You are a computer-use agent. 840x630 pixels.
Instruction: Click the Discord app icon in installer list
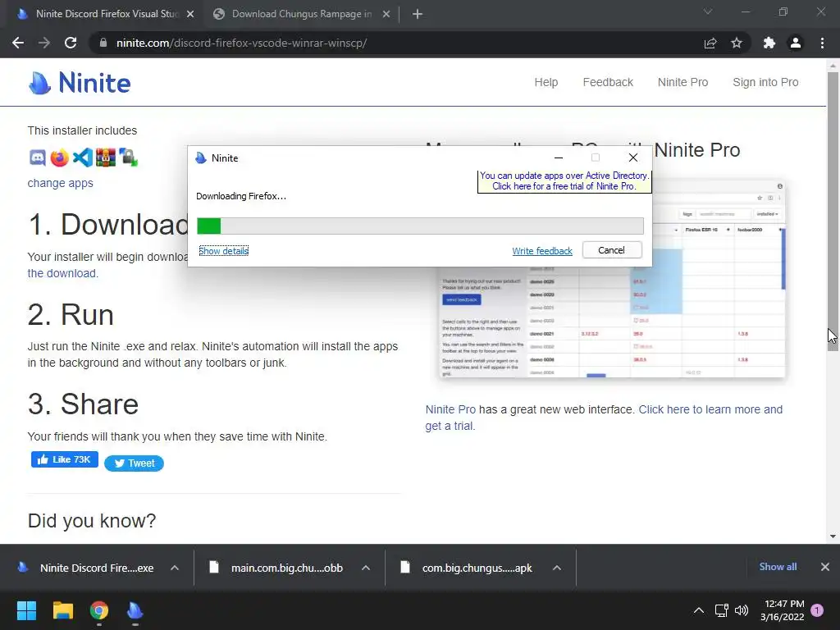[x=37, y=157]
